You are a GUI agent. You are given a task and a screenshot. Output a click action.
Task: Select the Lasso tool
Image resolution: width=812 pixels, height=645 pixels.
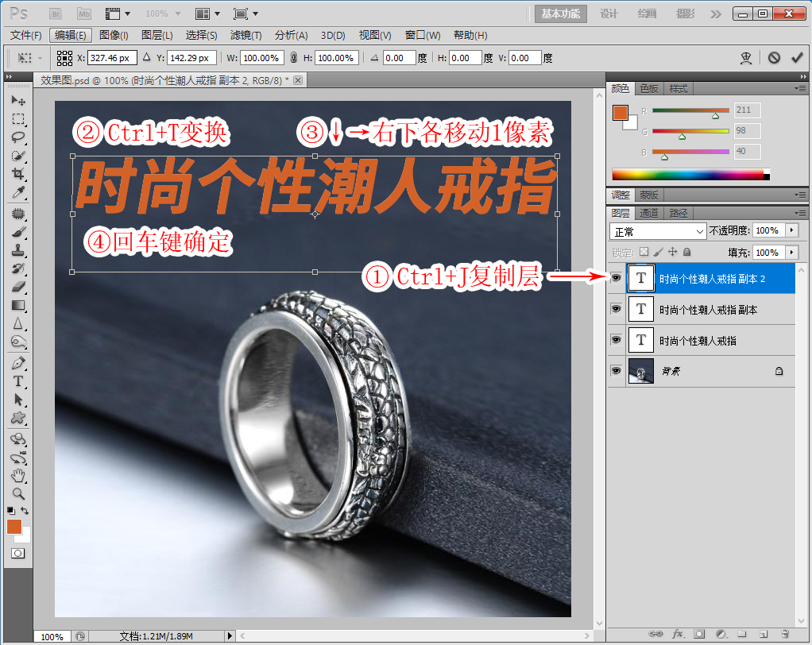tap(18, 137)
